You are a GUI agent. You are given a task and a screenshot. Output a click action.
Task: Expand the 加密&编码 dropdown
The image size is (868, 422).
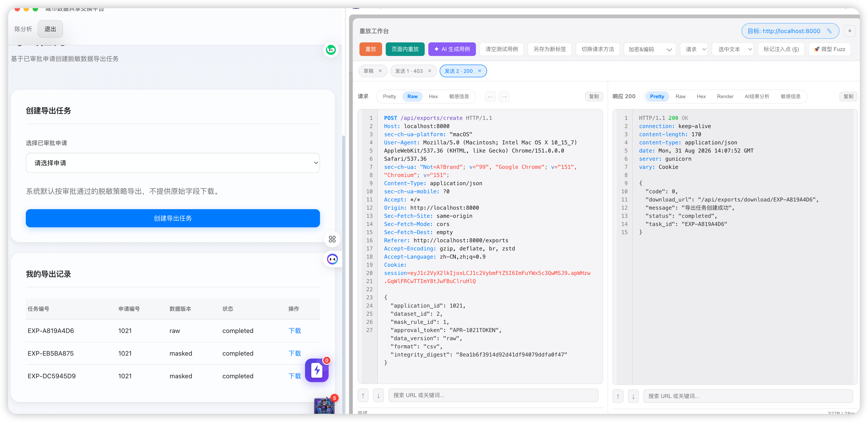(x=649, y=49)
